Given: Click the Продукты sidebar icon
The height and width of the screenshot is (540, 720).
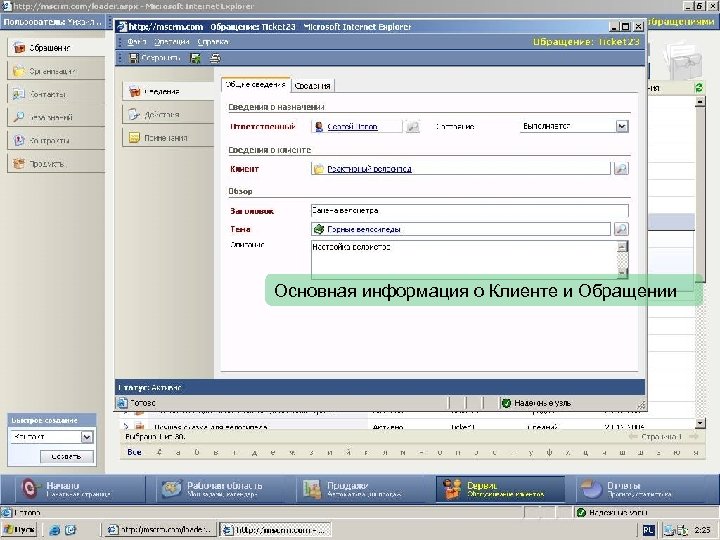Looking at the screenshot, I should click(19, 163).
